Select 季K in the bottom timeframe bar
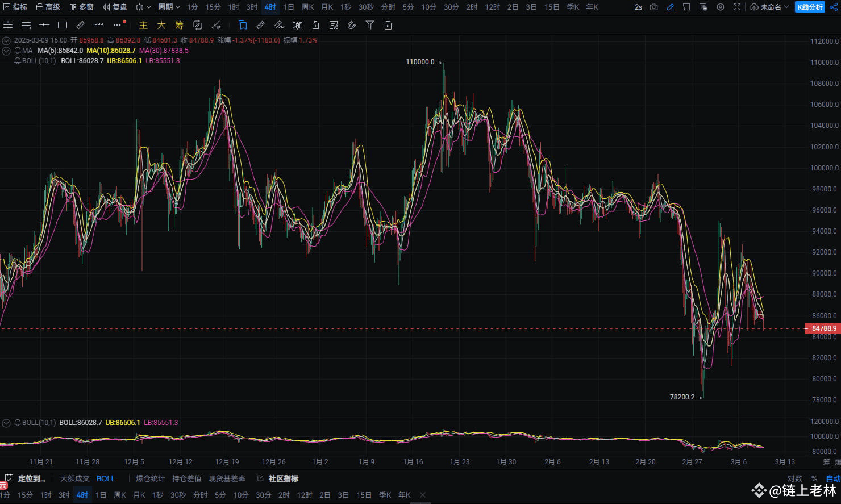841x504 pixels. tap(385, 495)
